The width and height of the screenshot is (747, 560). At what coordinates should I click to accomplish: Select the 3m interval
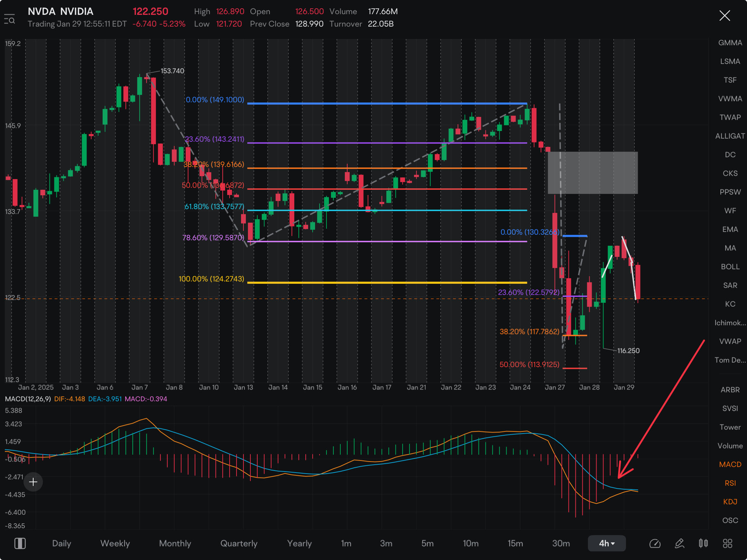pyautogui.click(x=386, y=543)
